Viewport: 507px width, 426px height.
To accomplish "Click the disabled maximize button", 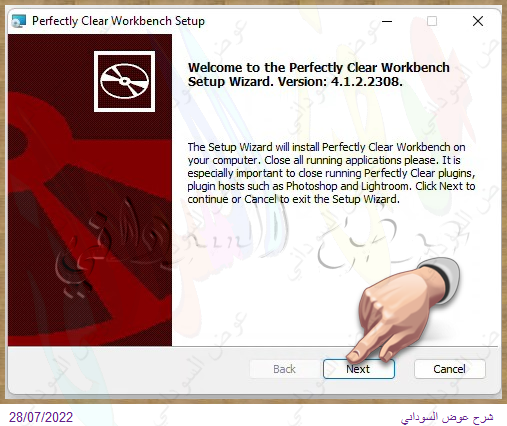I will 432,21.
